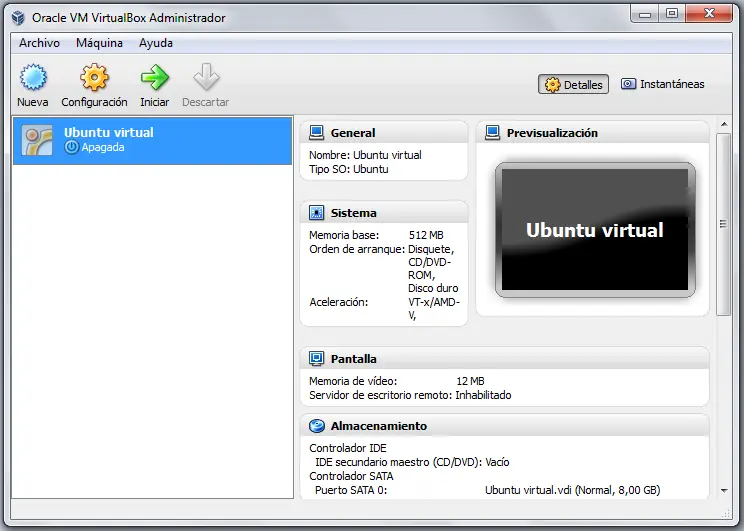
Task: Click the 512 MB memory value
Action: (426, 235)
